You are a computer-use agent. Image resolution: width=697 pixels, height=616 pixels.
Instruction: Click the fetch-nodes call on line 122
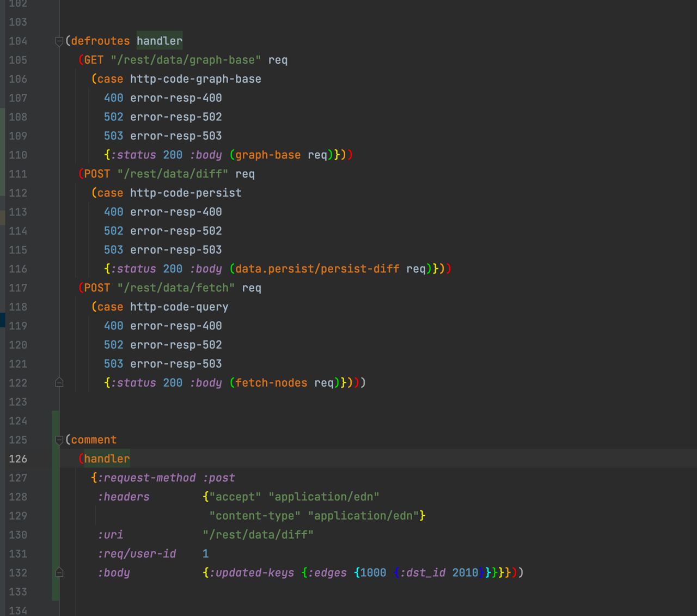(271, 383)
